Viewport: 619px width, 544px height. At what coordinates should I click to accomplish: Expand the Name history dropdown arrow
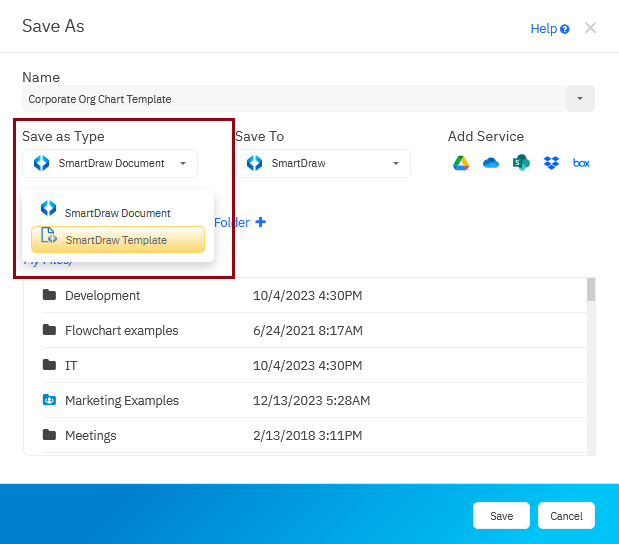click(580, 98)
